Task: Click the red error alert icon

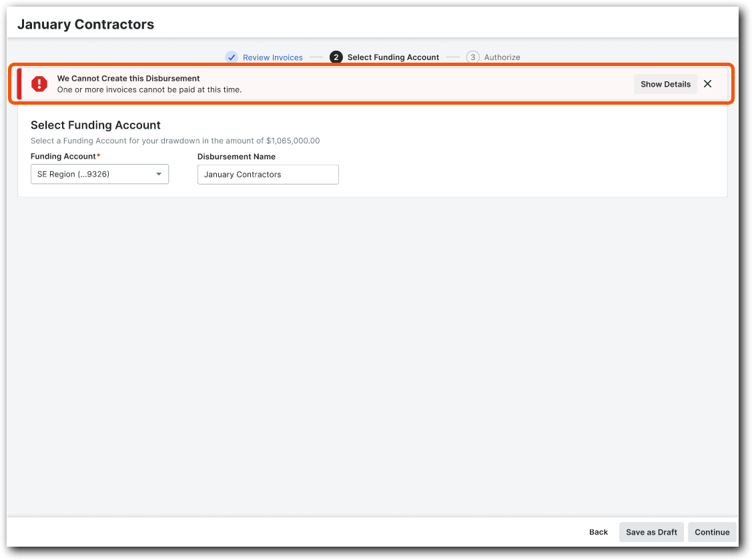Action: 39,84
